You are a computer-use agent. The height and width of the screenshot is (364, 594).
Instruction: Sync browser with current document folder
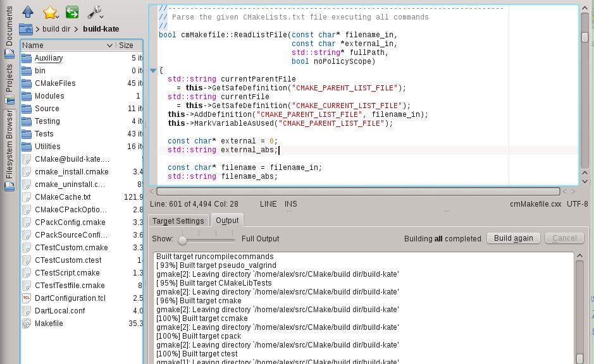point(72,11)
